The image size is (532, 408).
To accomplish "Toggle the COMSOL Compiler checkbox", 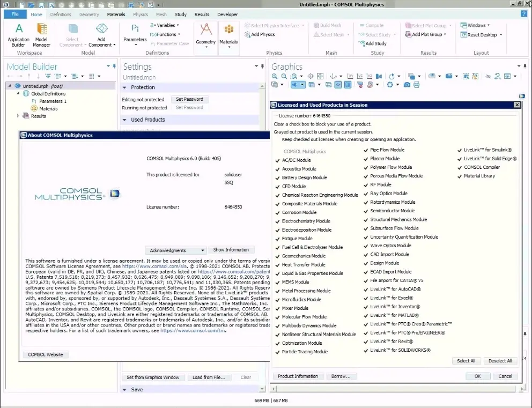I will coord(460,167).
